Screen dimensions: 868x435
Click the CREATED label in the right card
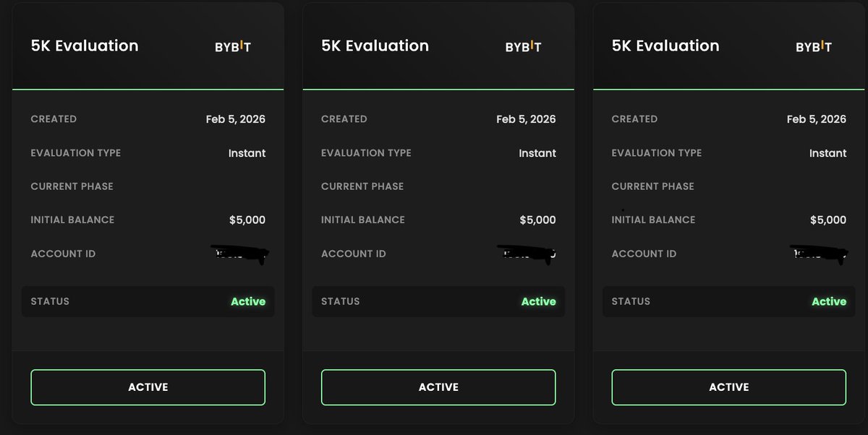point(634,119)
